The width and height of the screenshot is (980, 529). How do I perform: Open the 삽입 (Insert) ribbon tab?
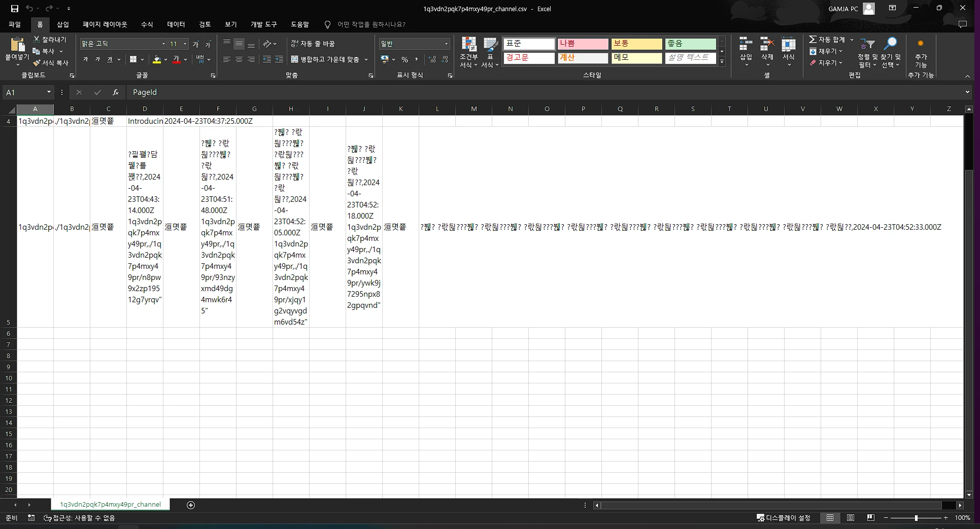63,24
